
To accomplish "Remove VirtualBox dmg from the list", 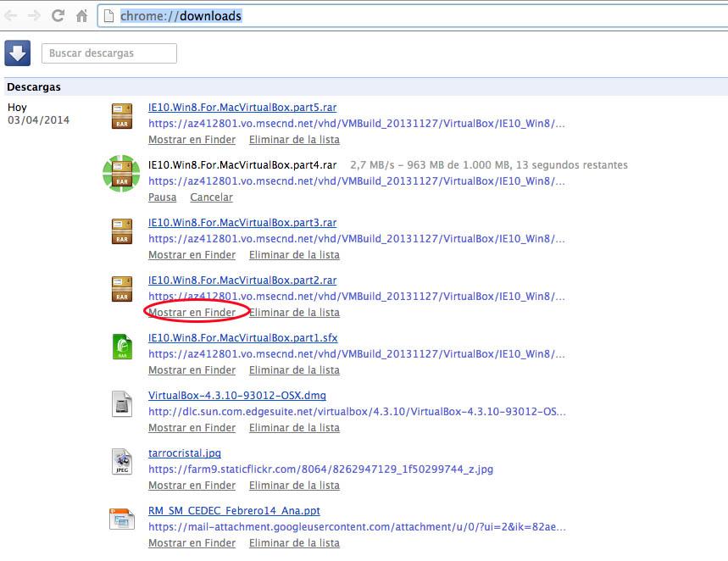I will [294, 428].
